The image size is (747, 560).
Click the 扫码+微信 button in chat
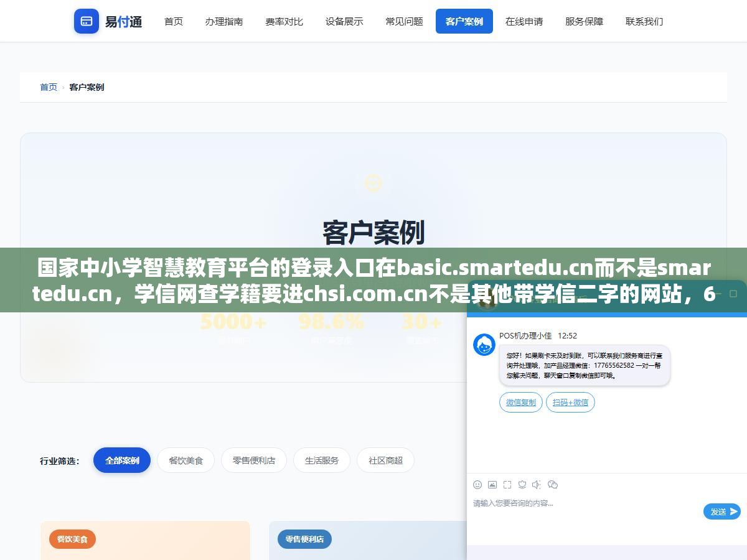[570, 403]
